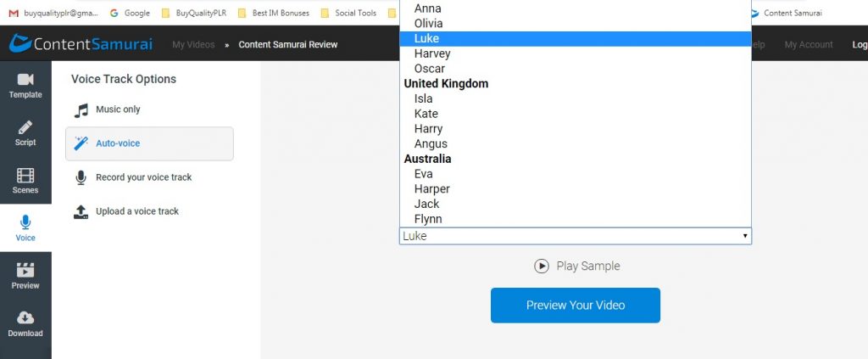
Task: Open the Script step in sidebar
Action: [25, 133]
